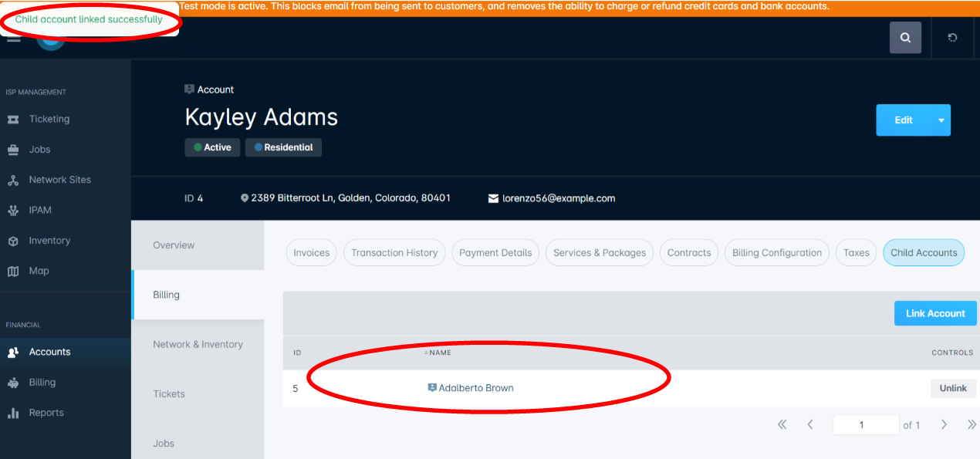
Task: Open the search tool
Action: tap(905, 37)
